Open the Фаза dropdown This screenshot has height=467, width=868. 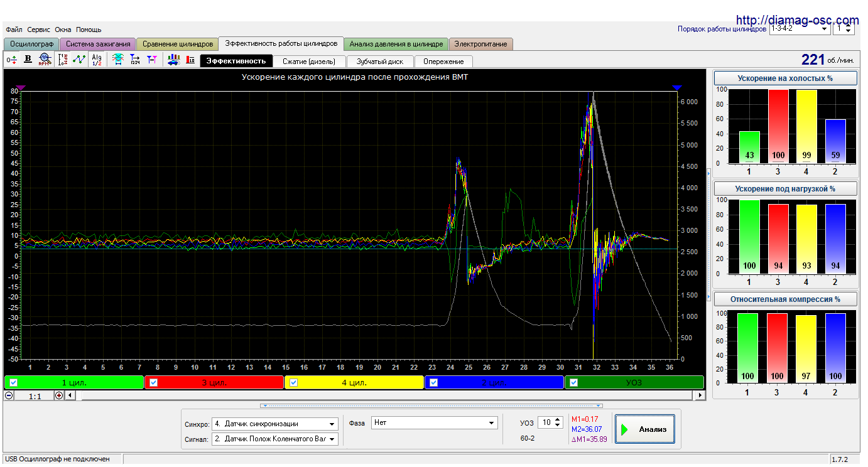[434, 423]
